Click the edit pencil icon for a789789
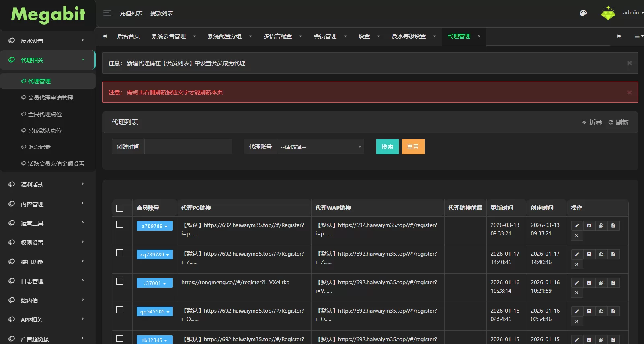The width and height of the screenshot is (644, 344). (x=577, y=226)
